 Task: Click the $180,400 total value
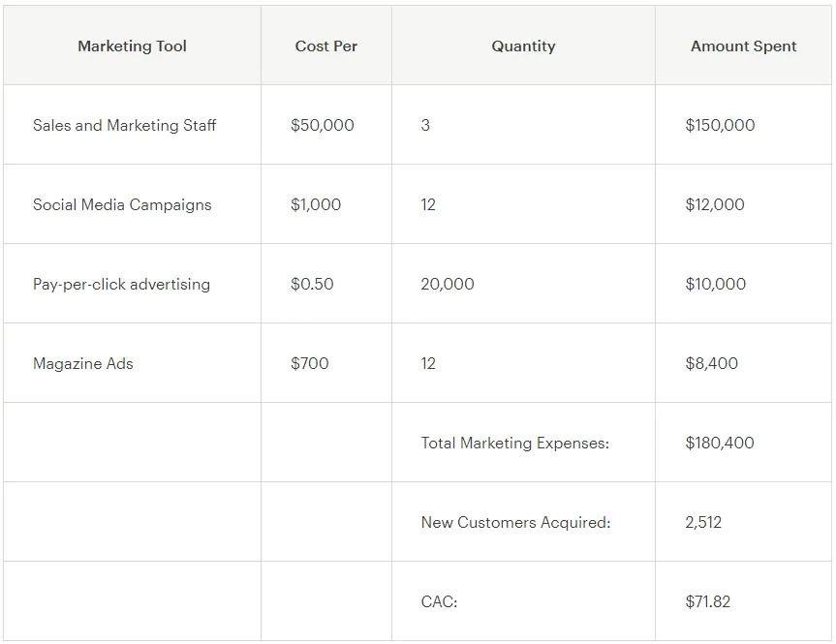point(719,444)
